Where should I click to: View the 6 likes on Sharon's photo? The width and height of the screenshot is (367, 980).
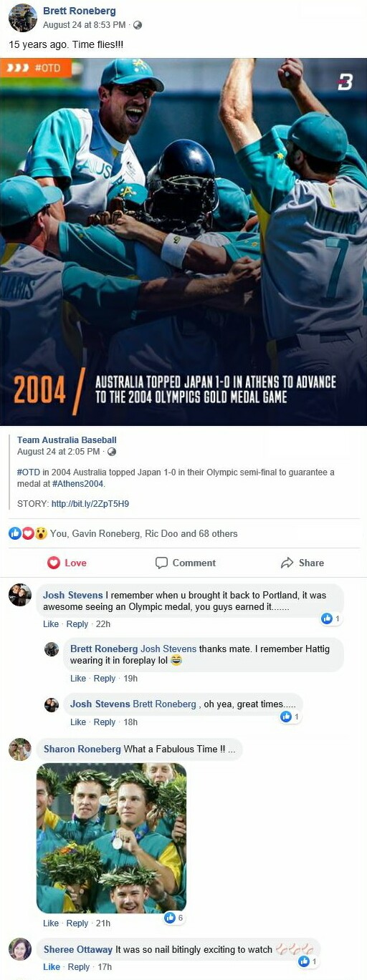pos(174,918)
